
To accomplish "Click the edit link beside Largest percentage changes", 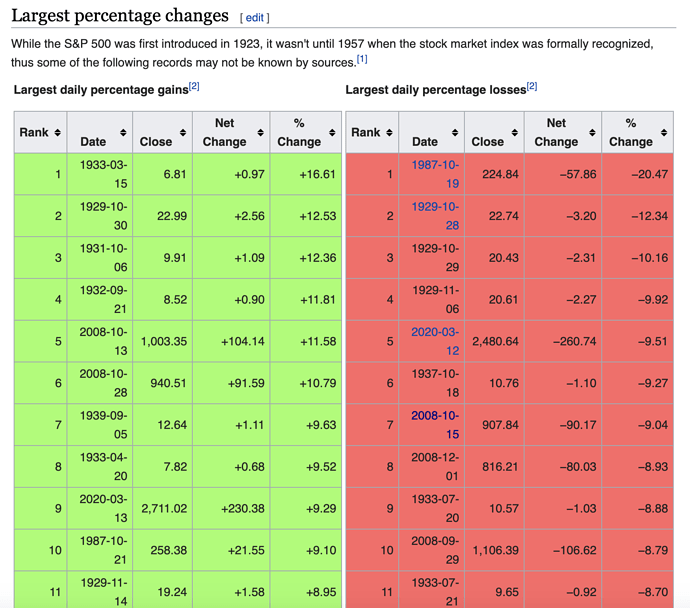I will 254,18.
